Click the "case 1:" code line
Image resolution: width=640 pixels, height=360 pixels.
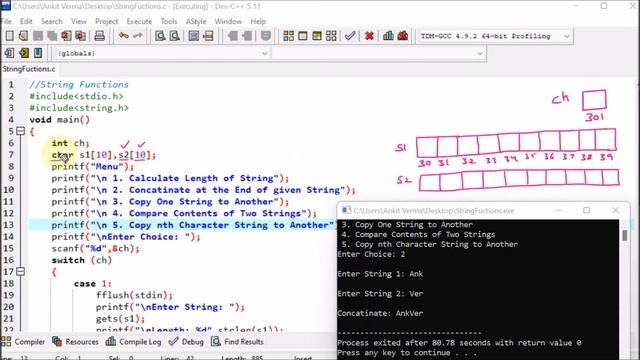pyautogui.click(x=93, y=284)
